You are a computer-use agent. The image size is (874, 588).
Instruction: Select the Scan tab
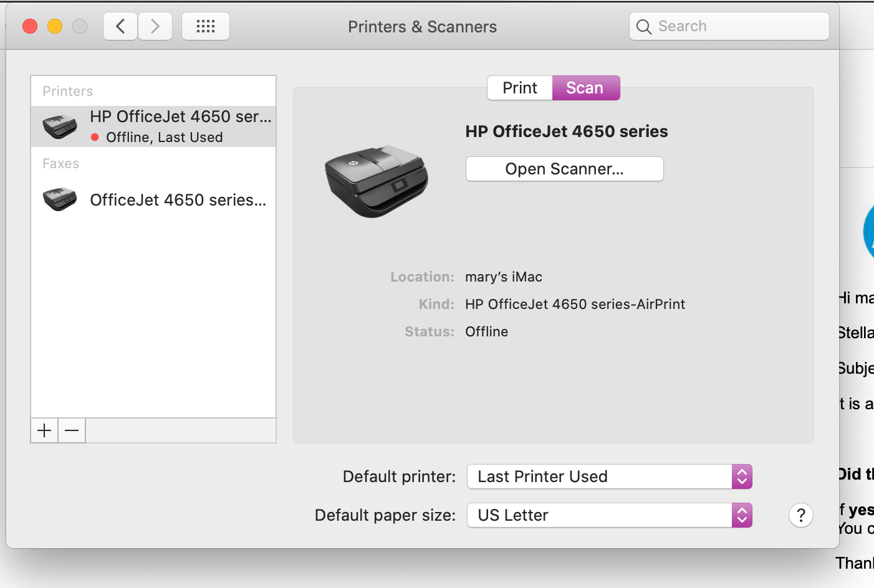point(585,88)
